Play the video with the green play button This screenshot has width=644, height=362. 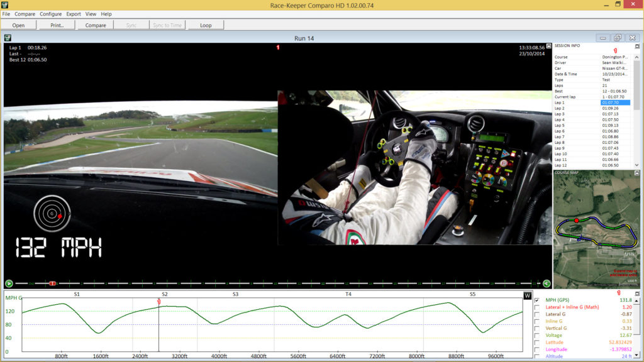click(x=9, y=283)
